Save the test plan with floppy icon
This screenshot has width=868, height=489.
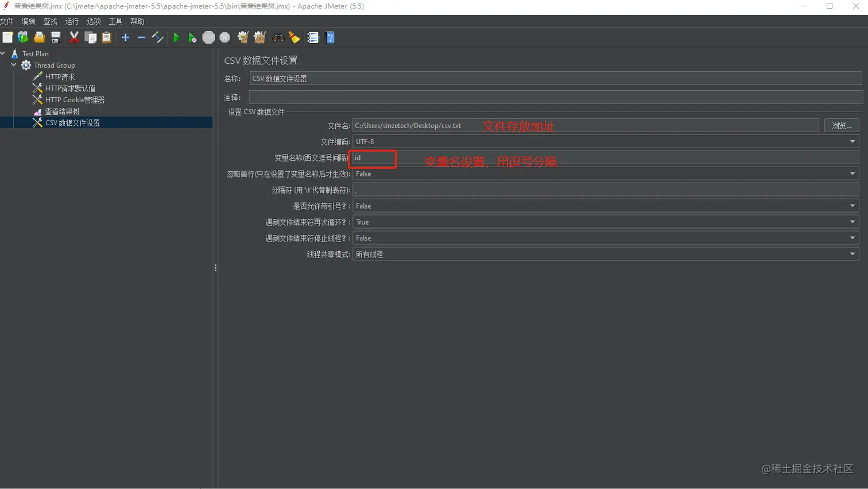56,37
